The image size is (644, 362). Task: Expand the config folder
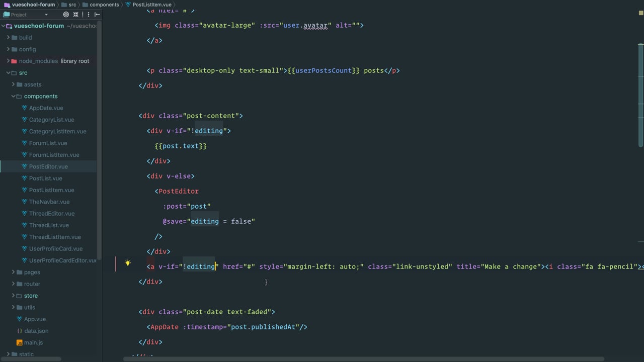coord(8,49)
